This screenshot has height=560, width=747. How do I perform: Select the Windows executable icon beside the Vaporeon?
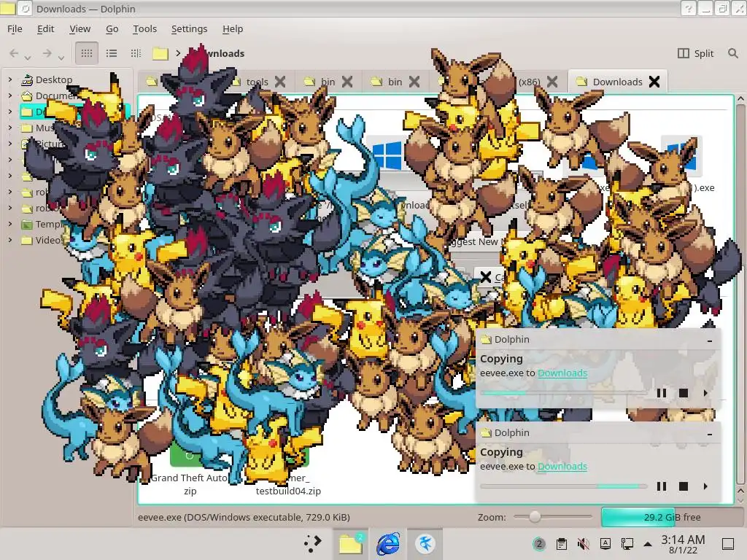tap(387, 155)
